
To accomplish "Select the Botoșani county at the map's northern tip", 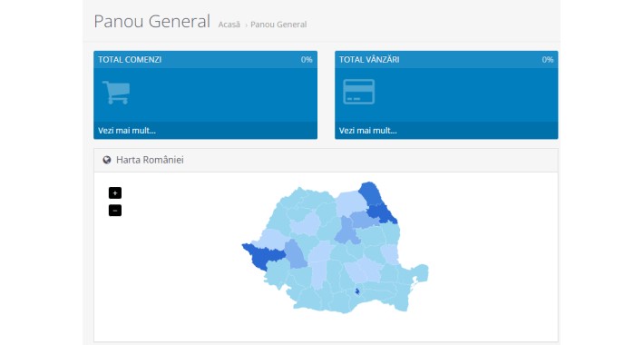I will [370, 193].
